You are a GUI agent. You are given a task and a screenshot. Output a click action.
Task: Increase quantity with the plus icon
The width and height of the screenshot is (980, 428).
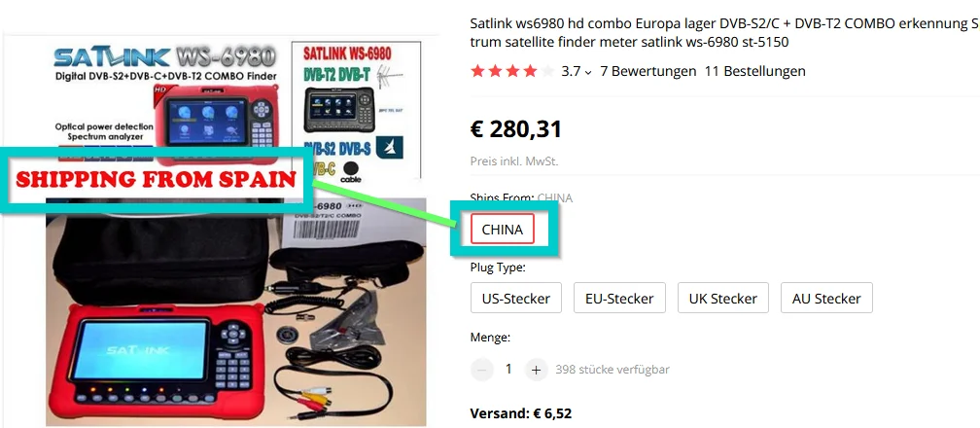[536, 370]
